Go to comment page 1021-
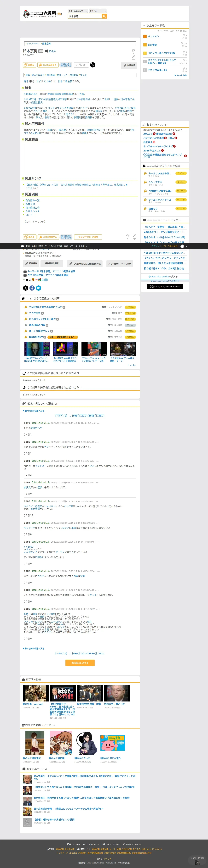The image size is (208, 868). point(83,416)
